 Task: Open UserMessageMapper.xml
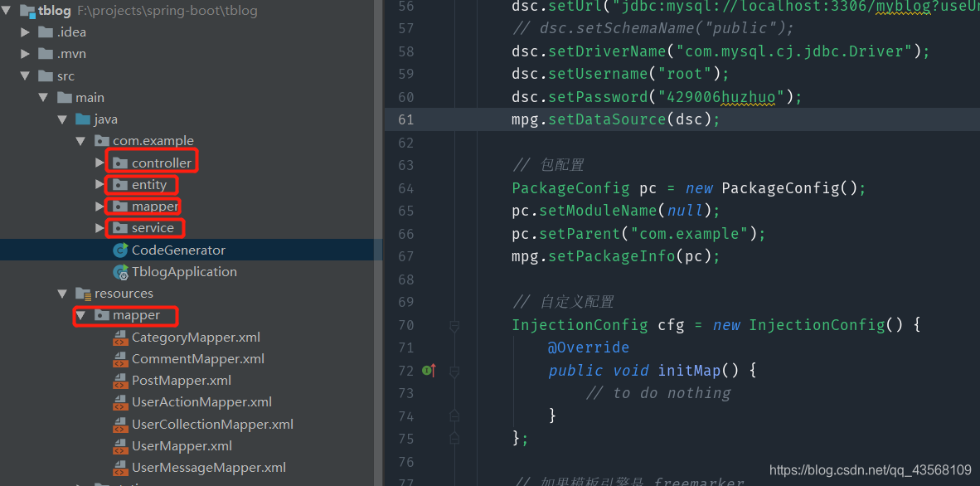pyautogui.click(x=209, y=467)
